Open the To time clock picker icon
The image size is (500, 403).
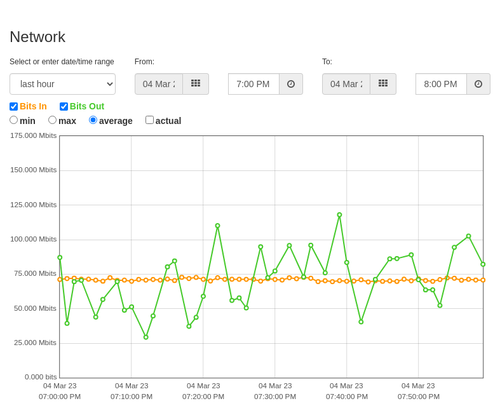point(478,84)
